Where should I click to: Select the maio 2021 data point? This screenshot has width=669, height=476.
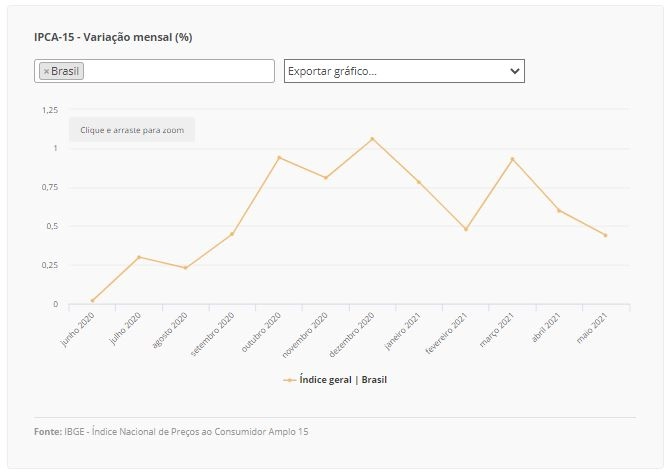pos(605,235)
